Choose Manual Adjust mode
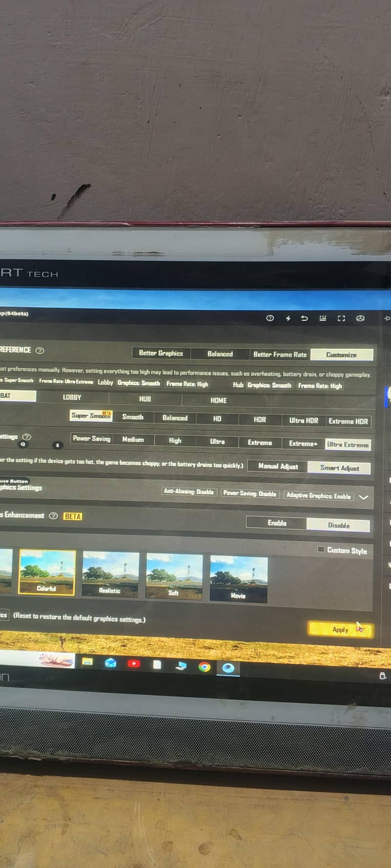This screenshot has height=868, width=391. click(278, 466)
